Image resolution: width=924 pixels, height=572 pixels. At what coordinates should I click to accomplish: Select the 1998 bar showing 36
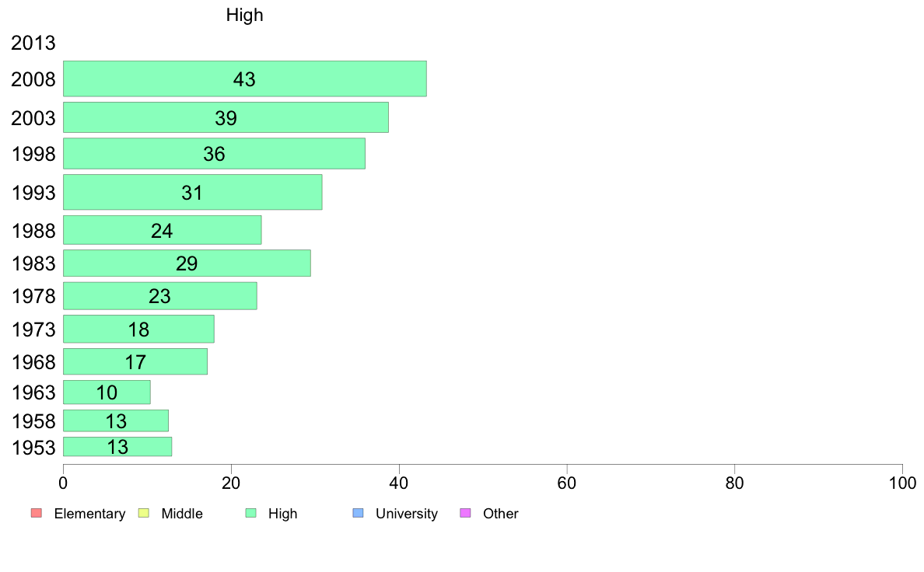214,153
